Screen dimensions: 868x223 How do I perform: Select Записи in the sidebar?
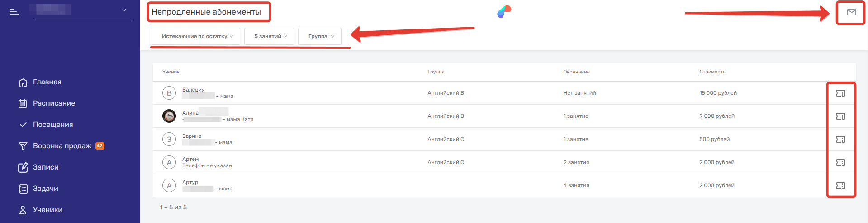[x=46, y=167]
